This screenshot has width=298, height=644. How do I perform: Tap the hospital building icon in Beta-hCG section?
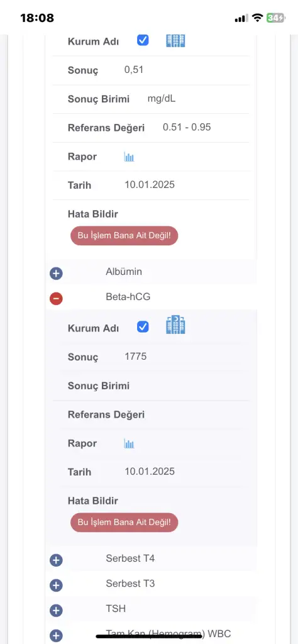coord(175,325)
